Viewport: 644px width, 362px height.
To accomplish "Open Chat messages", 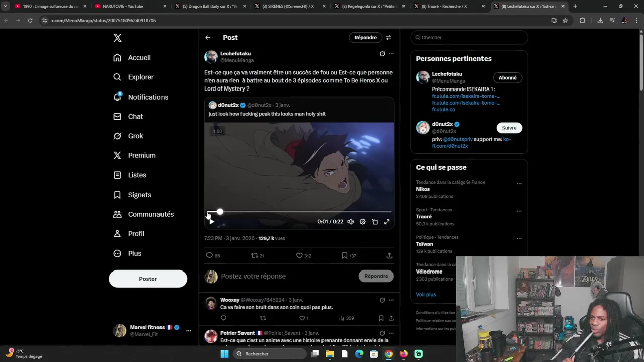I will (128, 117).
